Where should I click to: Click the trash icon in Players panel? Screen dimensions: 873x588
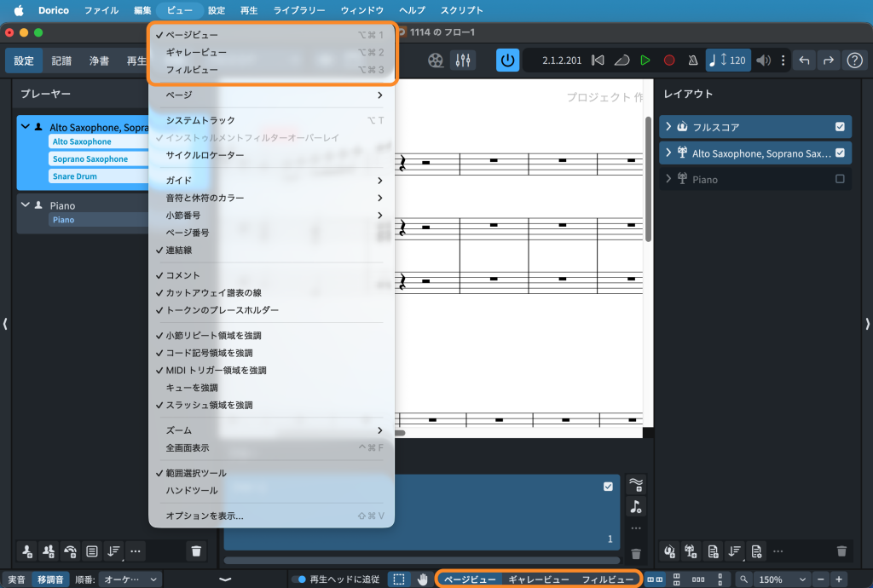pos(196,551)
